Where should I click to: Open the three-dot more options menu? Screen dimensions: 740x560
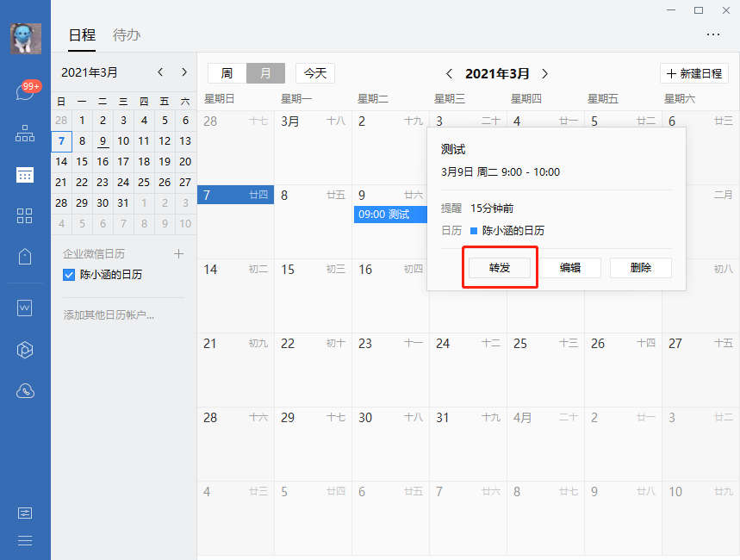(712, 34)
